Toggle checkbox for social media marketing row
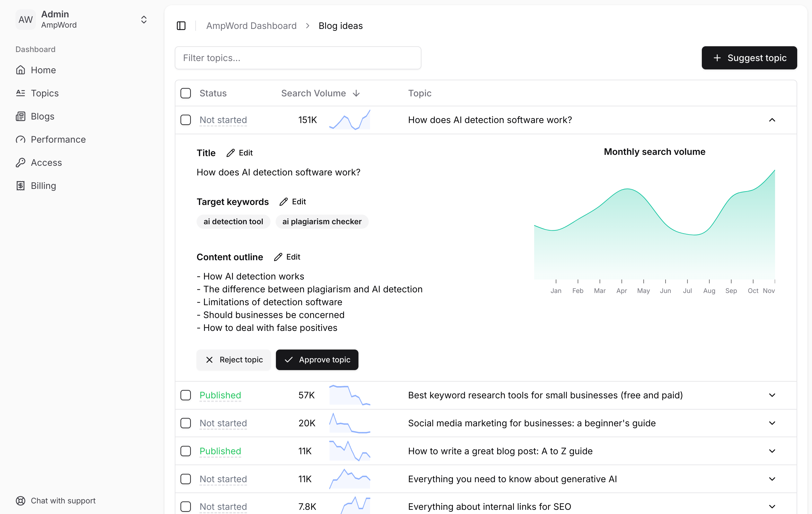The image size is (812, 514). 186,423
